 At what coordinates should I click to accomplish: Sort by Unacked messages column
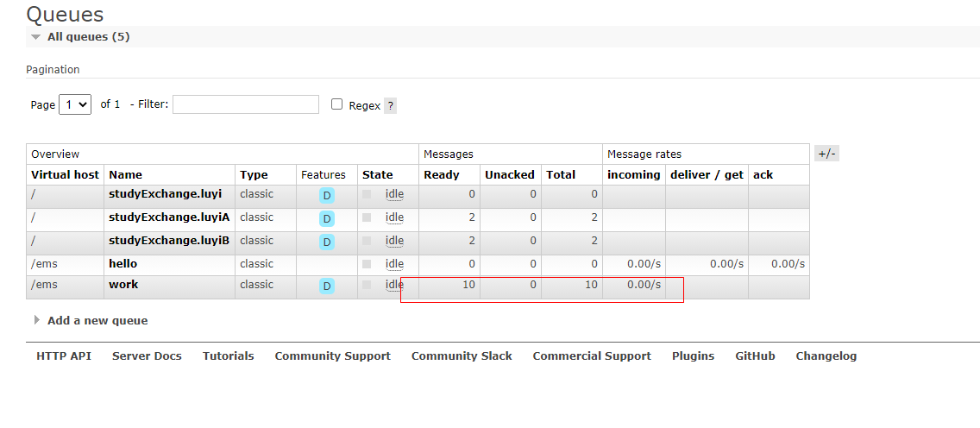point(509,175)
